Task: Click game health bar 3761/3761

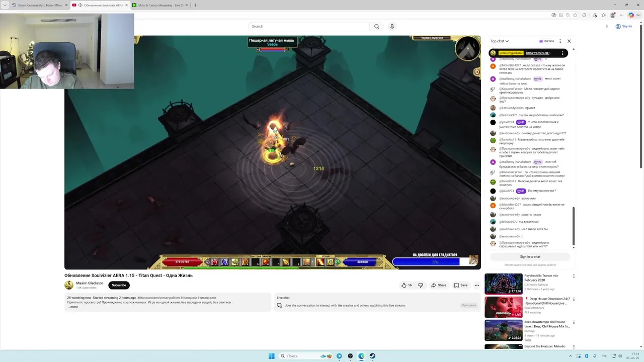Action: 182,262
